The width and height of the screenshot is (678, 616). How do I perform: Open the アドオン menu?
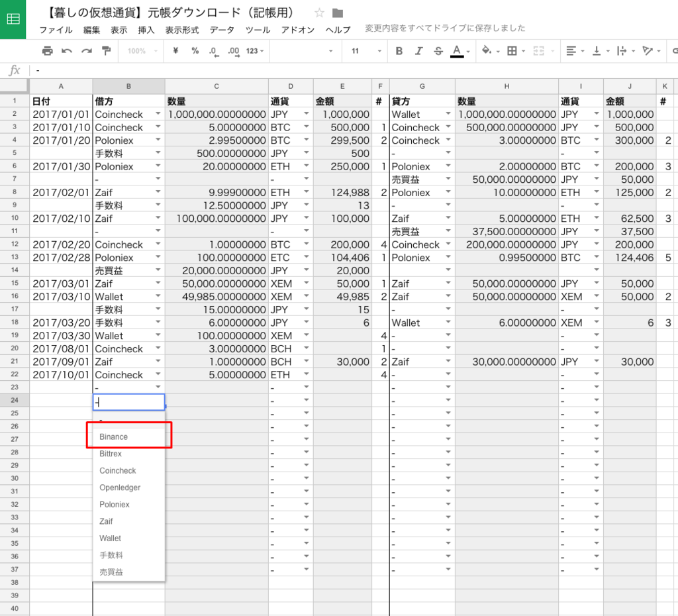tap(297, 30)
